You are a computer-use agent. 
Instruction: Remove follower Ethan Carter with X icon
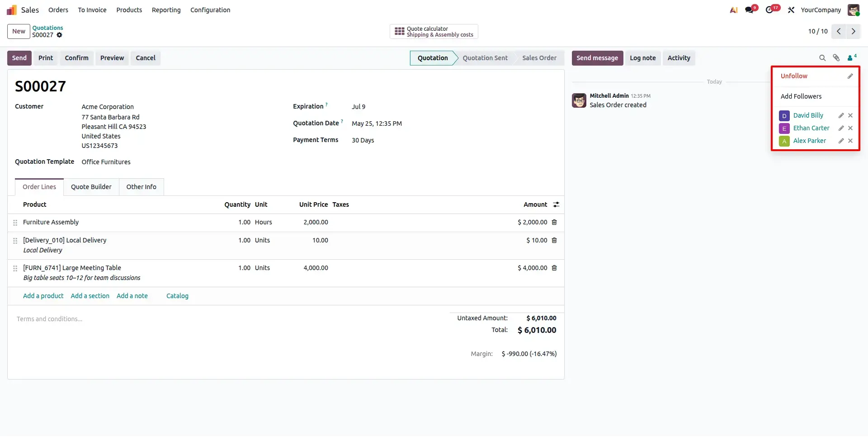850,128
